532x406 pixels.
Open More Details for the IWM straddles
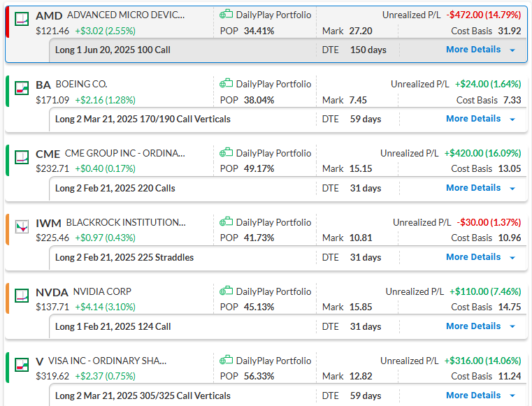click(473, 257)
